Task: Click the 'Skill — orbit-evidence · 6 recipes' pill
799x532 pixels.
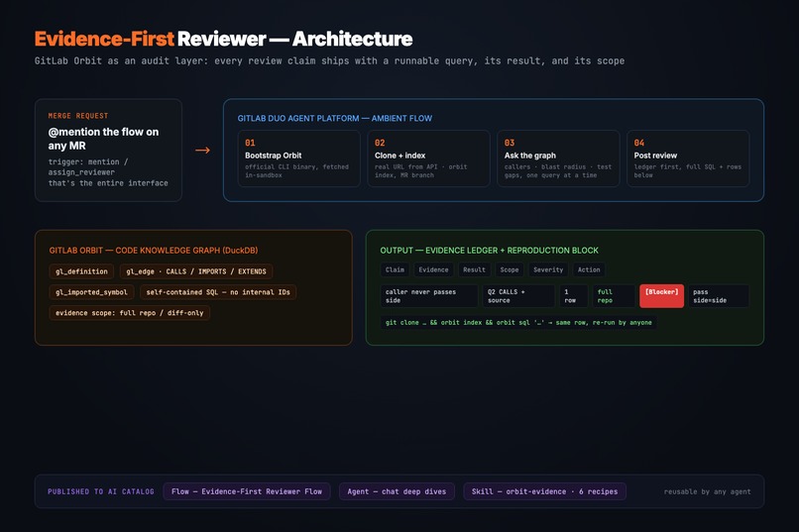Action: click(x=544, y=491)
